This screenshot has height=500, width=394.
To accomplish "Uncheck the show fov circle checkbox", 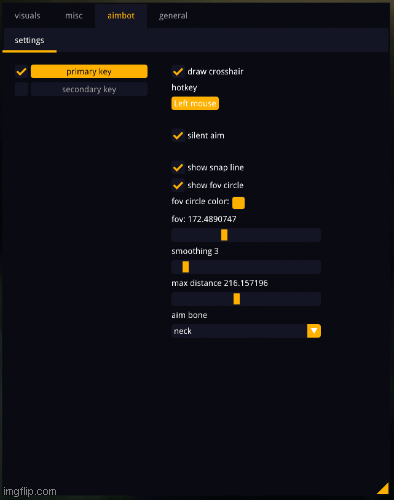I will tap(178, 185).
